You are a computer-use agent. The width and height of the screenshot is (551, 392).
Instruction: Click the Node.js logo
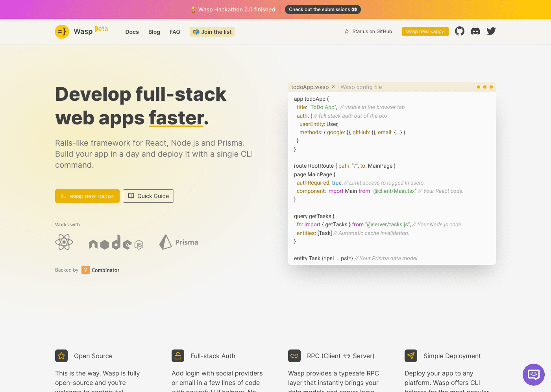pos(116,242)
